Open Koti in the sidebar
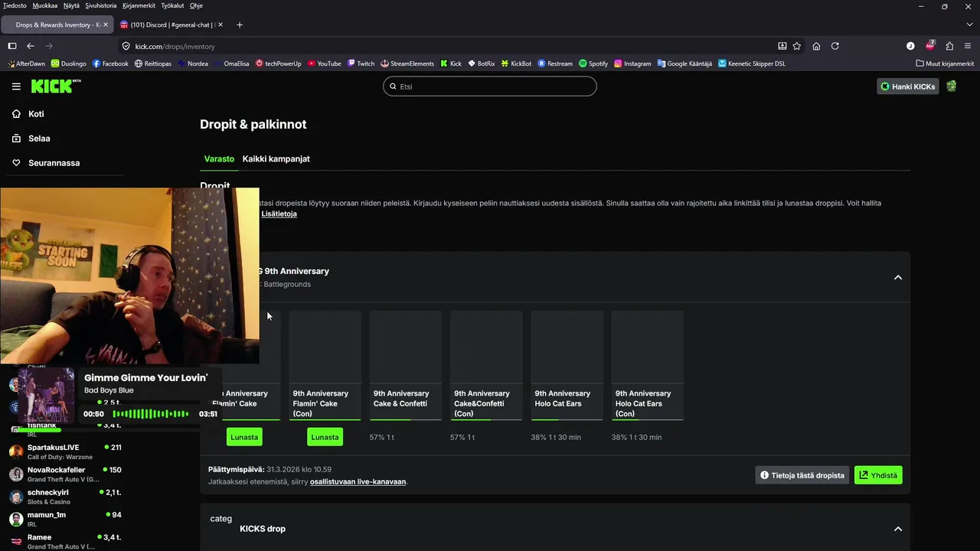Viewport: 980px width, 551px height. click(x=36, y=114)
